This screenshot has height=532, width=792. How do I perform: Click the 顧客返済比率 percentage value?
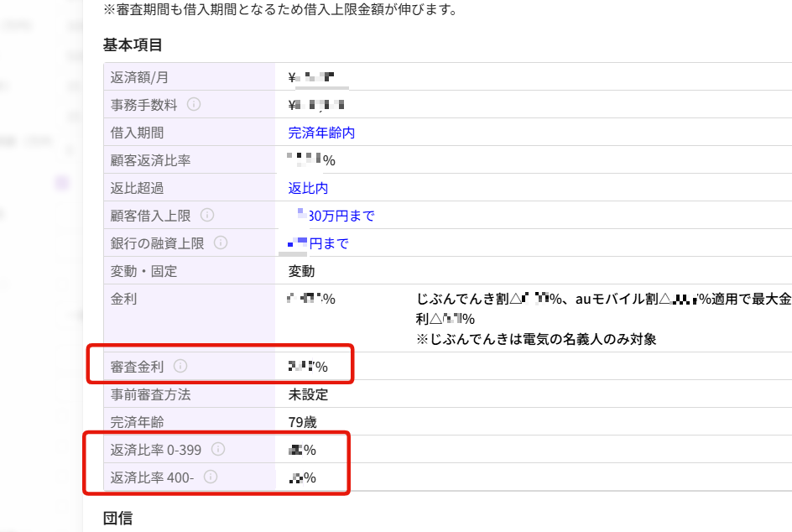(310, 160)
